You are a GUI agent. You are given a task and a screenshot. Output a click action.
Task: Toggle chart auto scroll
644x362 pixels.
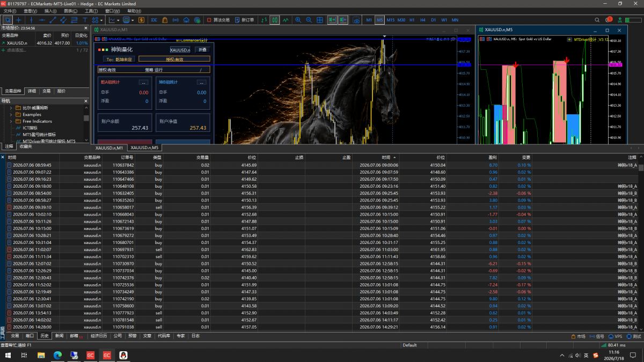(x=332, y=20)
